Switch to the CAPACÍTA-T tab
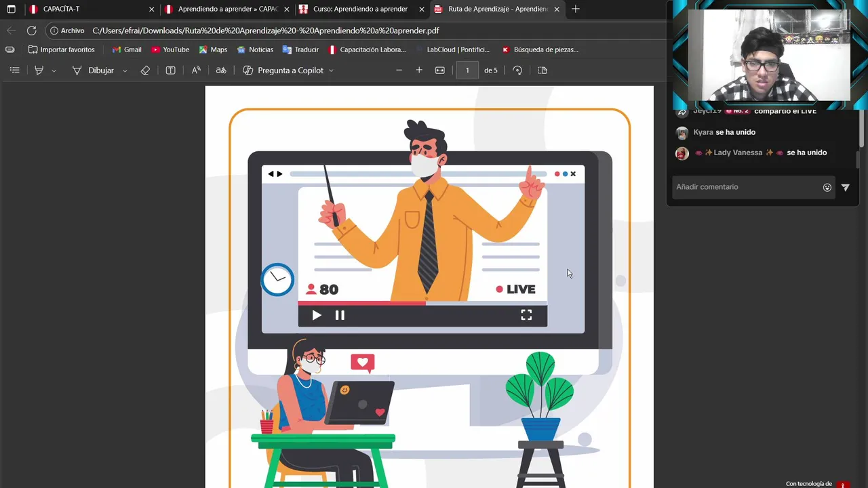Viewport: 868px width, 488px height. (x=90, y=9)
